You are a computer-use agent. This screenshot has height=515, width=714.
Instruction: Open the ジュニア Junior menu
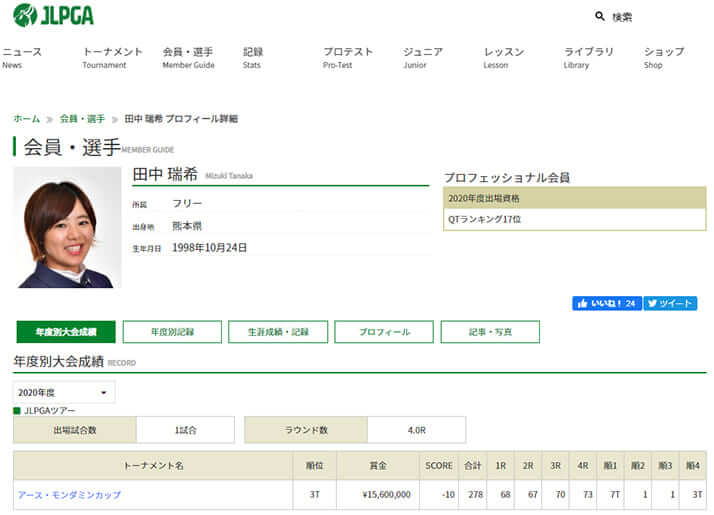(423, 58)
